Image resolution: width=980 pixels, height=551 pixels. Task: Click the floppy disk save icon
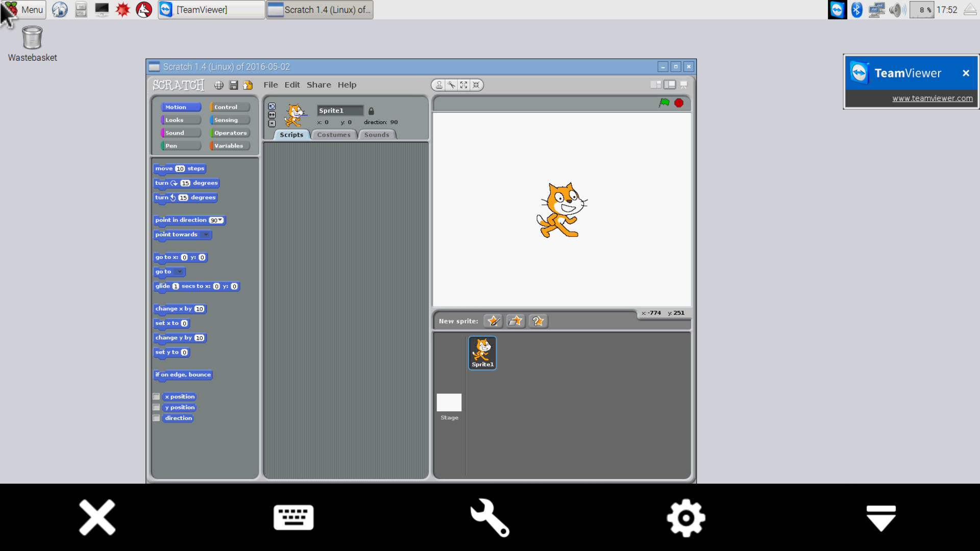click(x=234, y=85)
